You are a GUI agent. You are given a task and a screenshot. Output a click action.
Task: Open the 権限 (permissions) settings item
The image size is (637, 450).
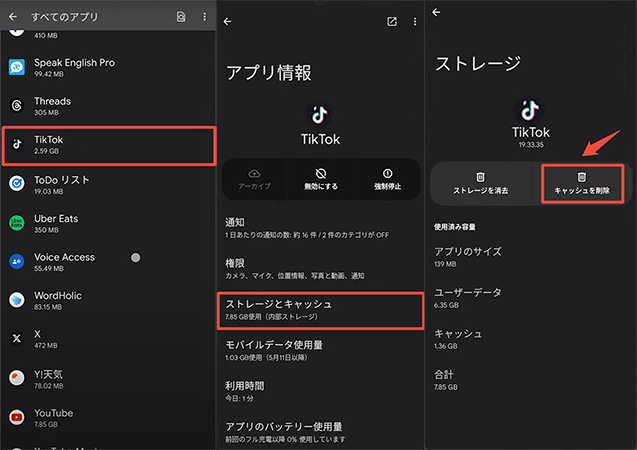tap(318, 268)
